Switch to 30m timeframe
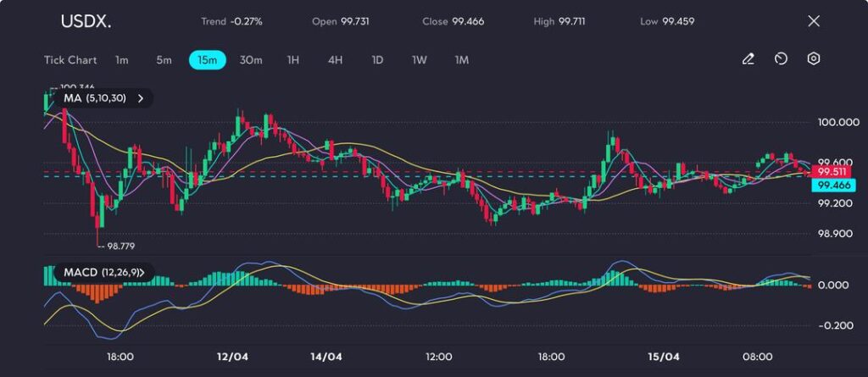The height and width of the screenshot is (377, 868). (x=251, y=60)
